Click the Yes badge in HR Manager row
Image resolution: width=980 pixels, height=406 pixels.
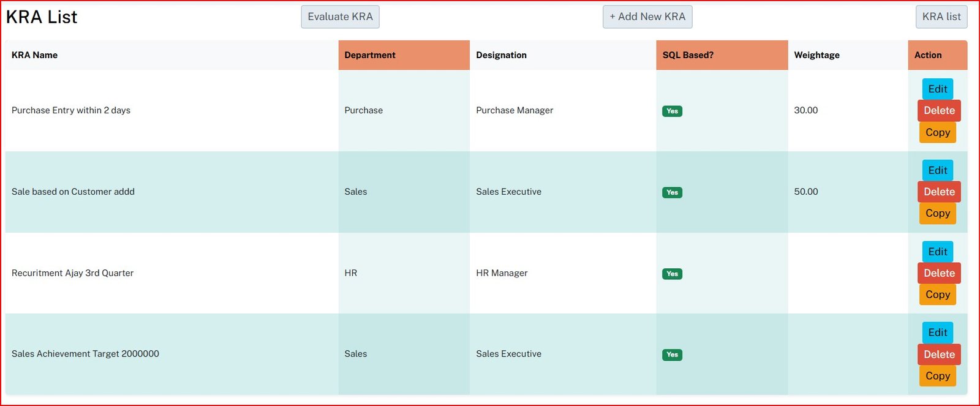pyautogui.click(x=672, y=274)
